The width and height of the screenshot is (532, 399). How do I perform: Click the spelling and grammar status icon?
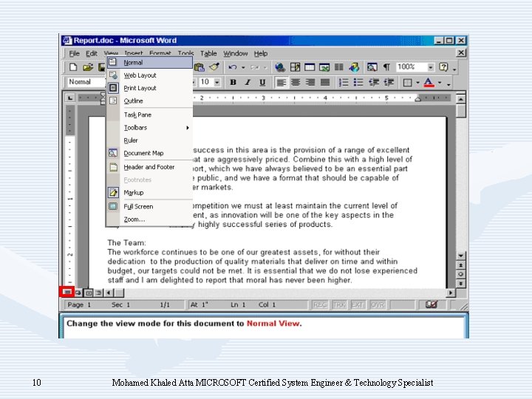(x=432, y=304)
